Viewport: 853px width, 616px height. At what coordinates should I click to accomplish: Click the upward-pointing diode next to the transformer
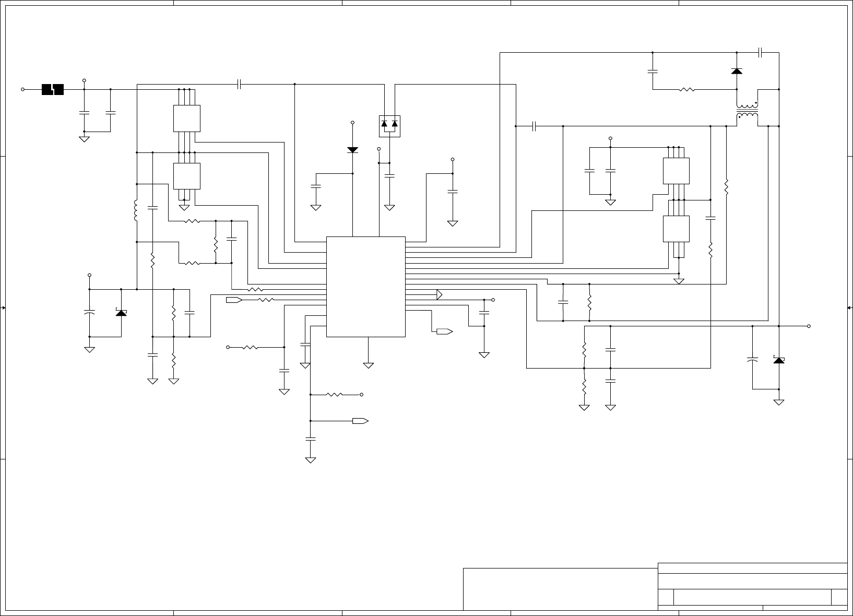(x=737, y=71)
